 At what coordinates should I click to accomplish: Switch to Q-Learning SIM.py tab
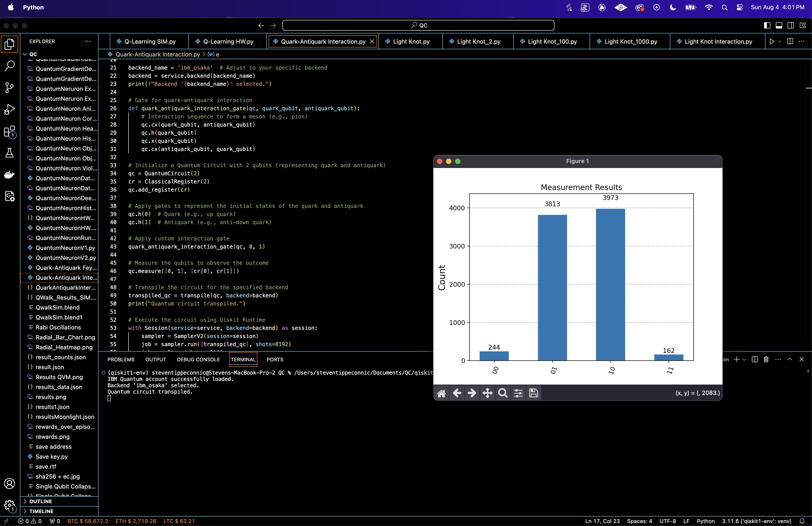pyautogui.click(x=149, y=41)
